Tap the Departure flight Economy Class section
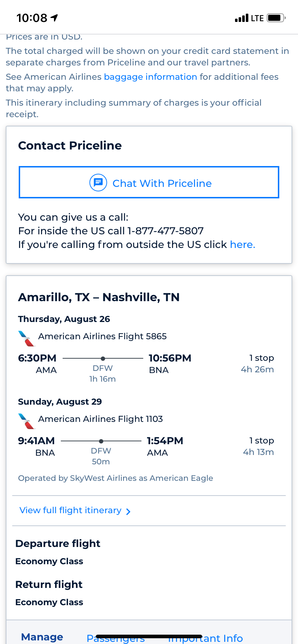 58,552
